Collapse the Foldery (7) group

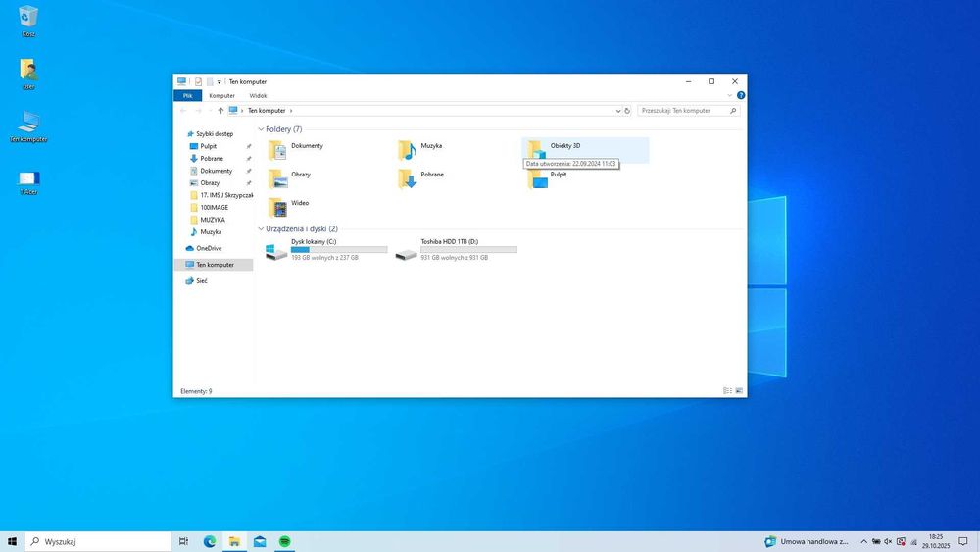(261, 129)
